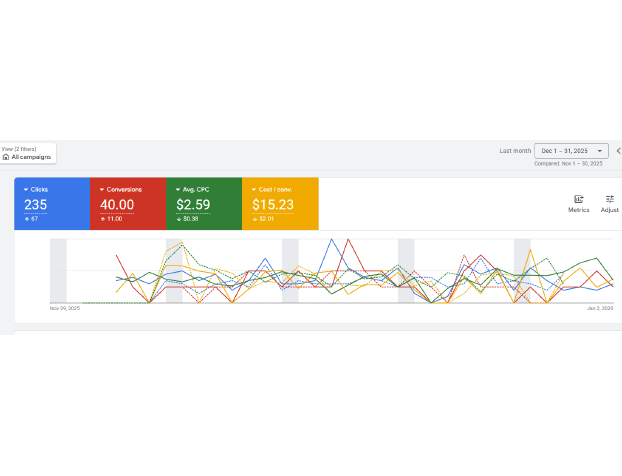Click the Last month label
The image size is (622, 476).
[515, 151]
